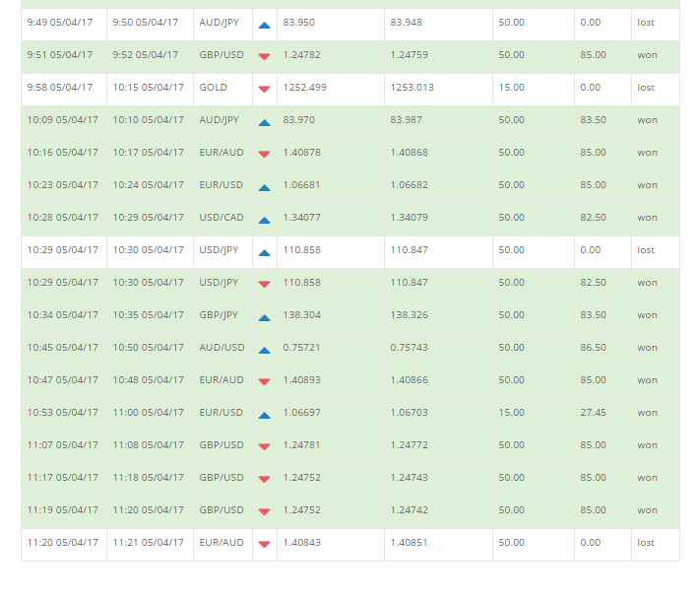Click the lost status in the USD/JPY row
This screenshot has height=600, width=700.
(x=646, y=250)
